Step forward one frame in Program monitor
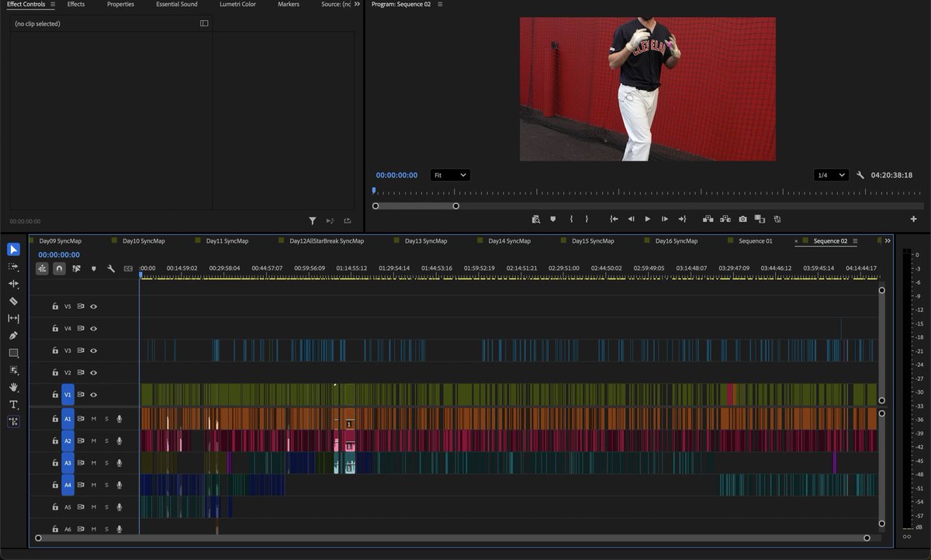The image size is (931, 560). [x=665, y=220]
